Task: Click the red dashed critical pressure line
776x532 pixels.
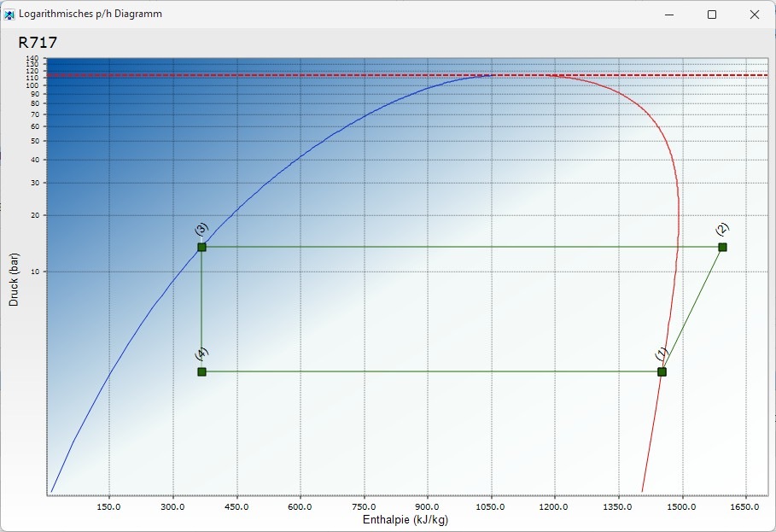Action: [256, 75]
